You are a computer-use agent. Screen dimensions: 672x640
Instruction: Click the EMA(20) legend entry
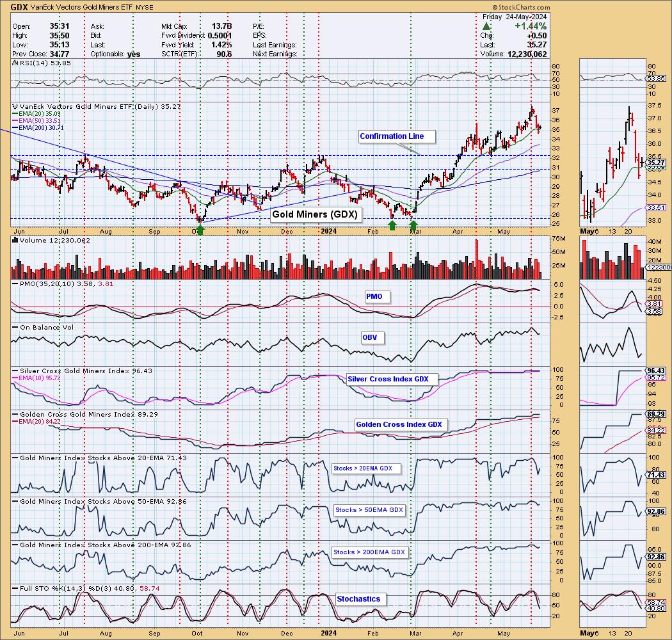coord(36,113)
